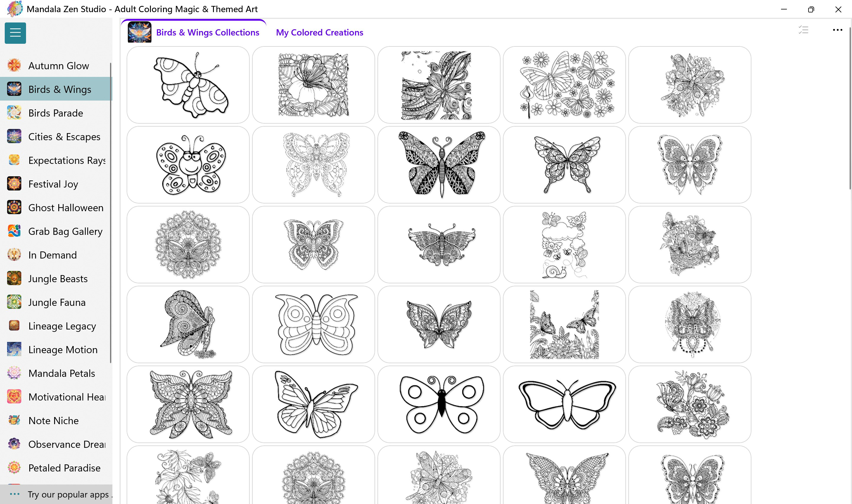Select the Jungle Beasts category

point(58,278)
